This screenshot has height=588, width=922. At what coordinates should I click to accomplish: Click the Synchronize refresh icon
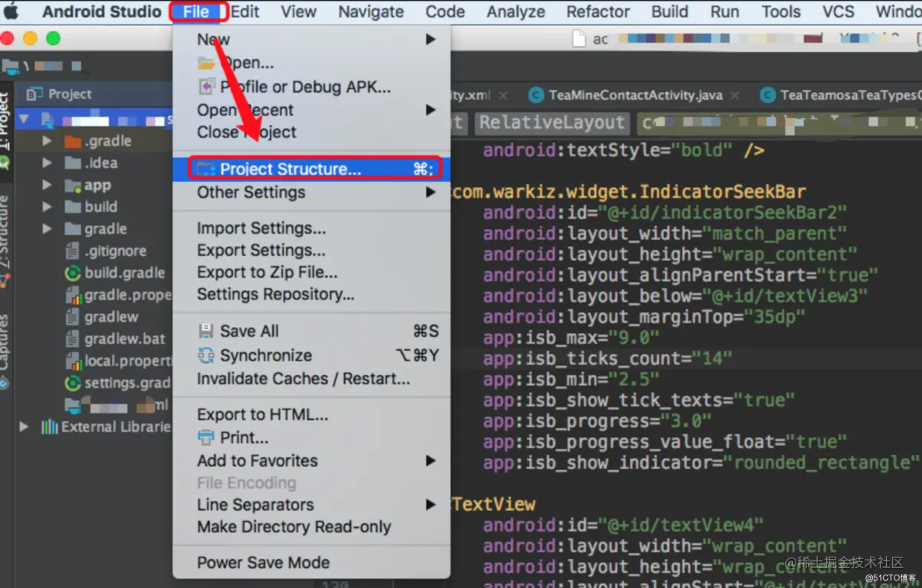pyautogui.click(x=206, y=355)
